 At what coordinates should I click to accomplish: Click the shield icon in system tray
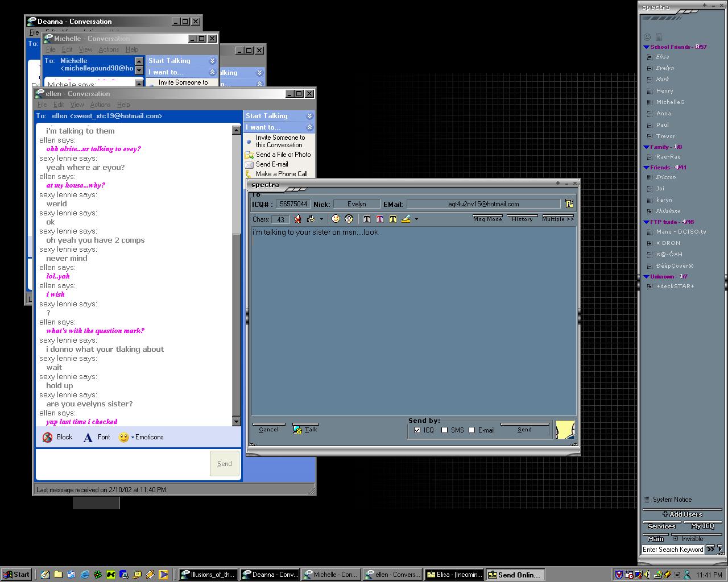click(x=619, y=575)
